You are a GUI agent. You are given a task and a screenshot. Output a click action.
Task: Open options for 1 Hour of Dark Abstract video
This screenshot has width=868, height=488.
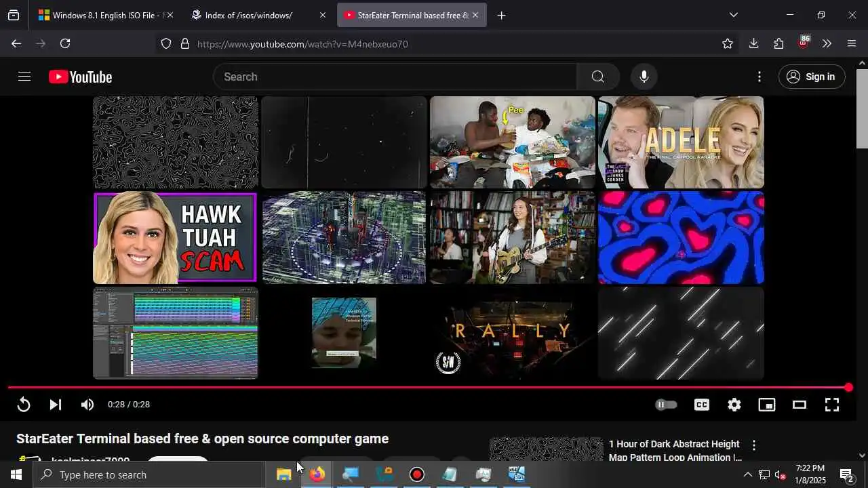click(x=754, y=445)
